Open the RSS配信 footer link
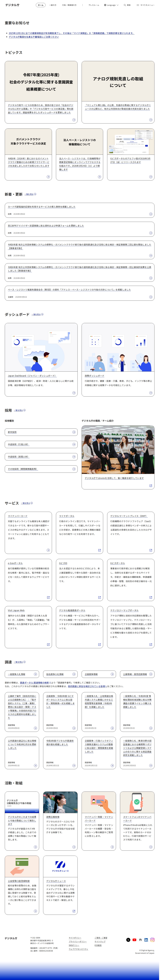Image resolution: width=161 pixels, height=980 pixels. pos(98,945)
